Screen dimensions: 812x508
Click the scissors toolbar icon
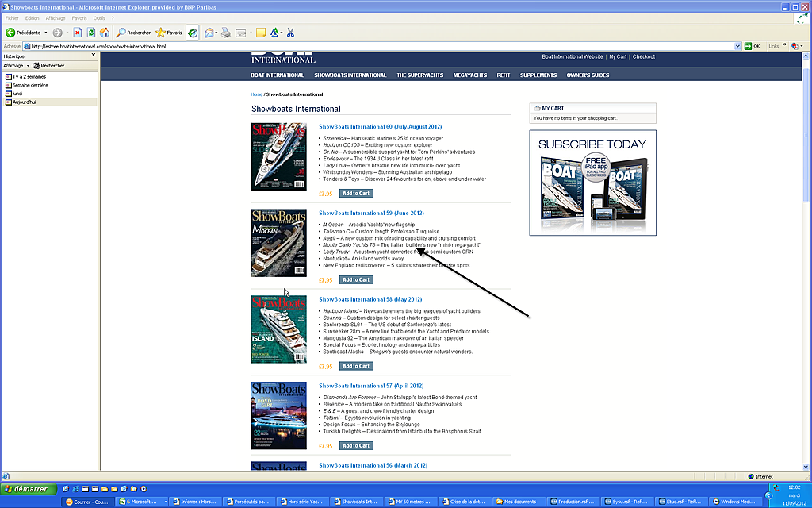click(x=290, y=33)
